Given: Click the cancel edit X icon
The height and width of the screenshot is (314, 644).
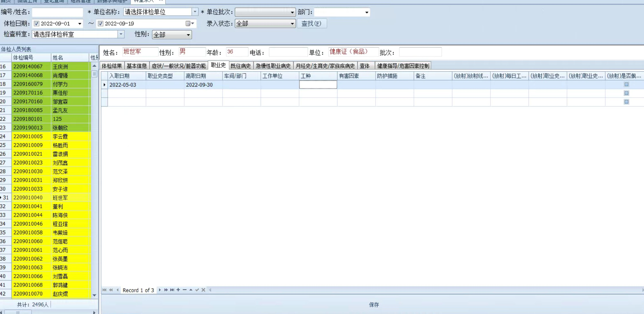Looking at the screenshot, I should (x=203, y=290).
